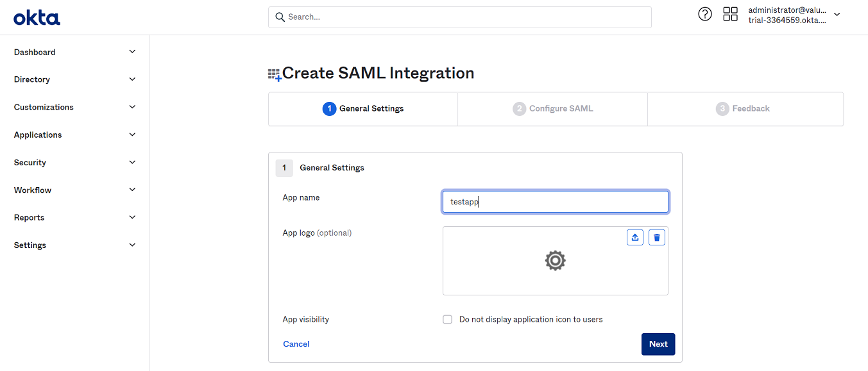Click the Okta logo
868x371 pixels.
pos(37,17)
